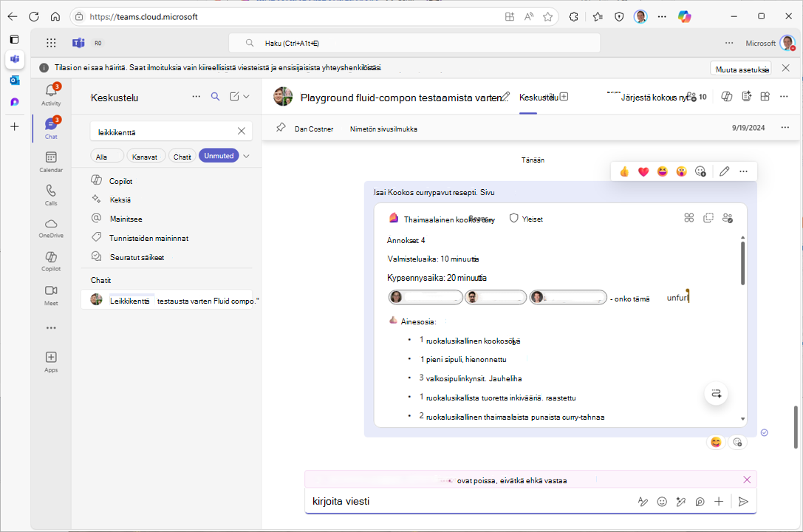
Task: Add laughing emoji reaction to message
Action: tap(662, 171)
